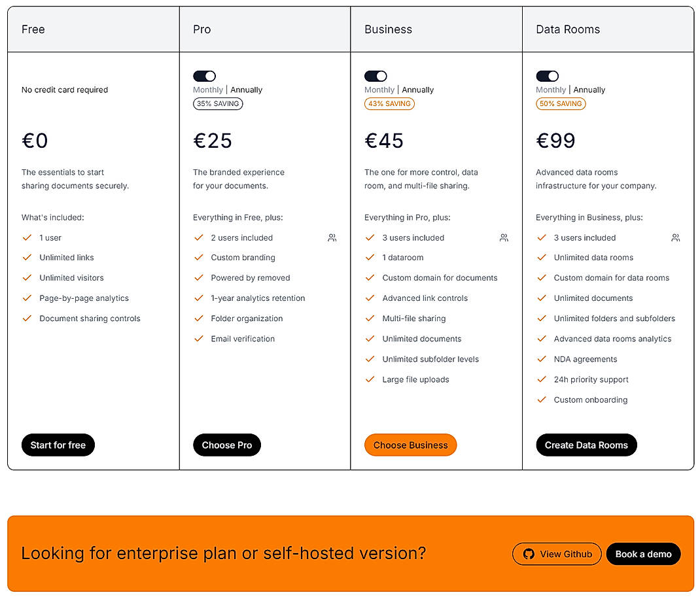The height and width of the screenshot is (599, 700).
Task: Click the 35% SAVING badge in Pro column
Action: pyautogui.click(x=218, y=103)
